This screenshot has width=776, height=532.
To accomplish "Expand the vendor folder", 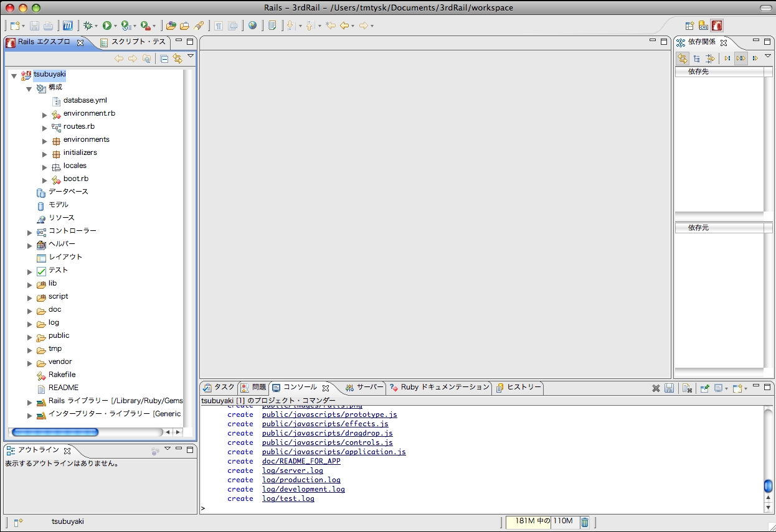I will click(29, 363).
